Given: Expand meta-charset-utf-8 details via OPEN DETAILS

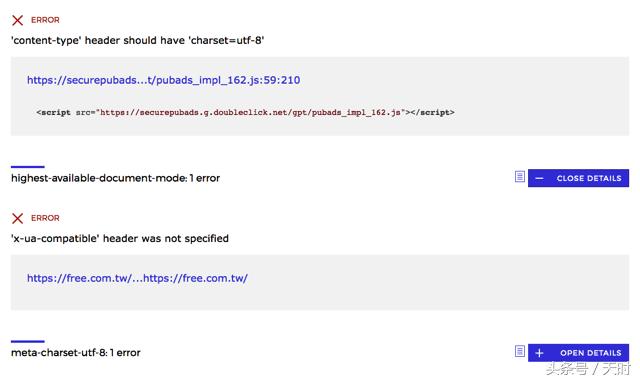Looking at the screenshot, I should coord(578,352).
